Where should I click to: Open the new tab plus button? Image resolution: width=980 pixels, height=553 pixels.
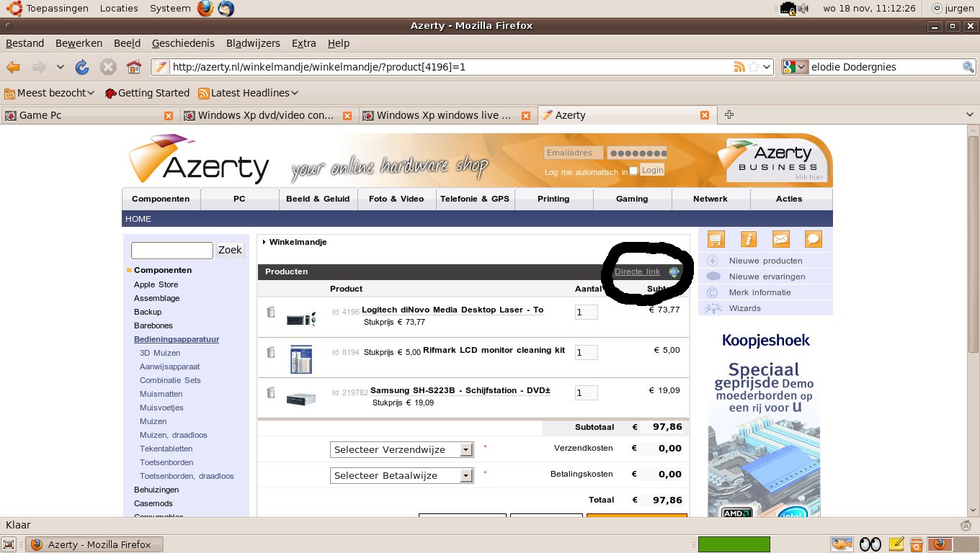click(729, 114)
